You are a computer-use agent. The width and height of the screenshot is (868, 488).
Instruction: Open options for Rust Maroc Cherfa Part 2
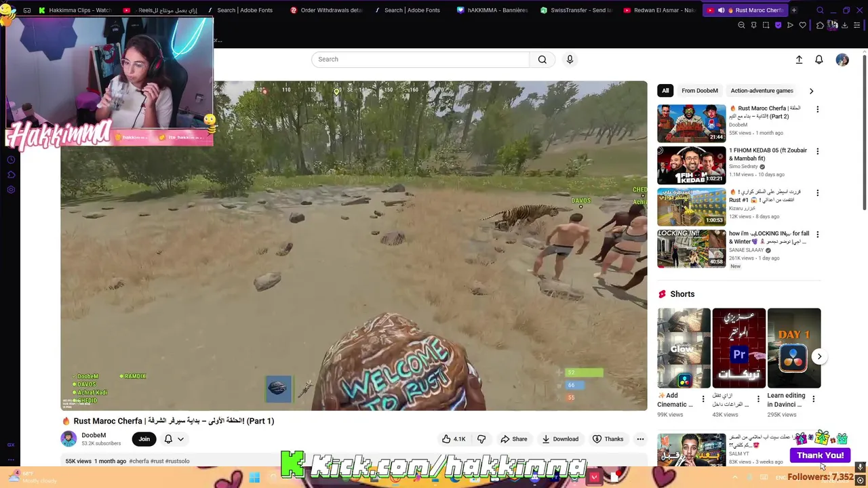click(x=817, y=109)
